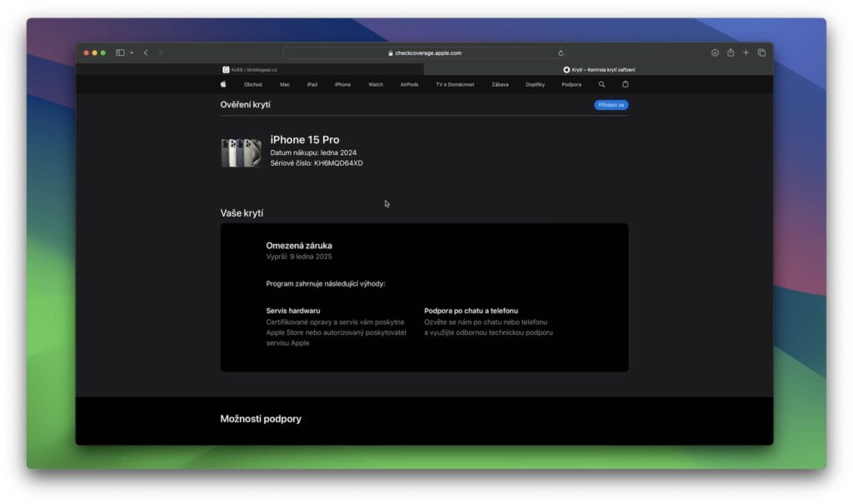The width and height of the screenshot is (853, 504).
Task: Click the checkcoverage.apple.com address field
Action: click(424, 52)
